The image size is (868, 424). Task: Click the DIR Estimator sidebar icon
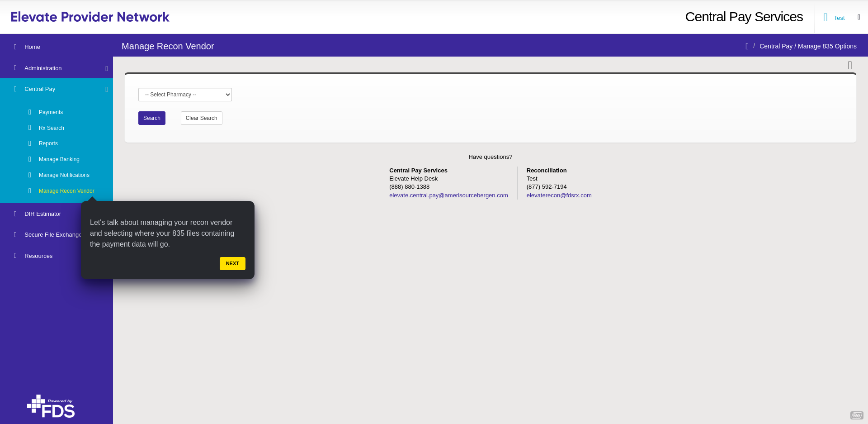click(15, 214)
